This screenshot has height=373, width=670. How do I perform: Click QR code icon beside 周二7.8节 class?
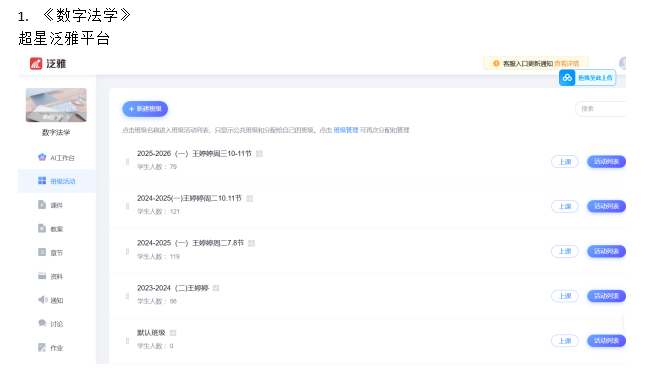pyautogui.click(x=251, y=244)
